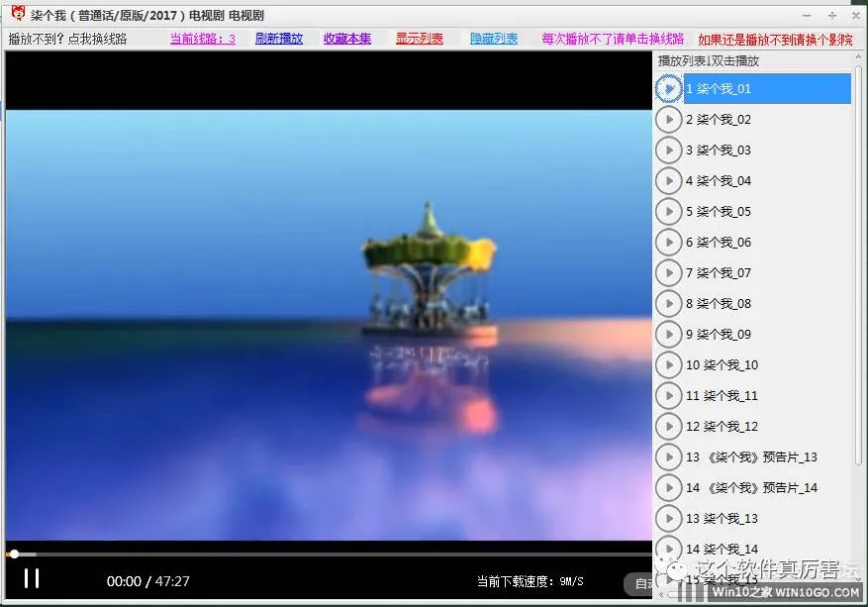Select episode 8 柒个我_08 in playlist

[x=718, y=303]
